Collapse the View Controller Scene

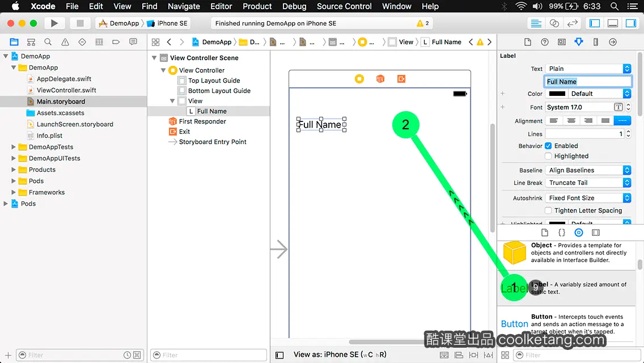click(154, 58)
